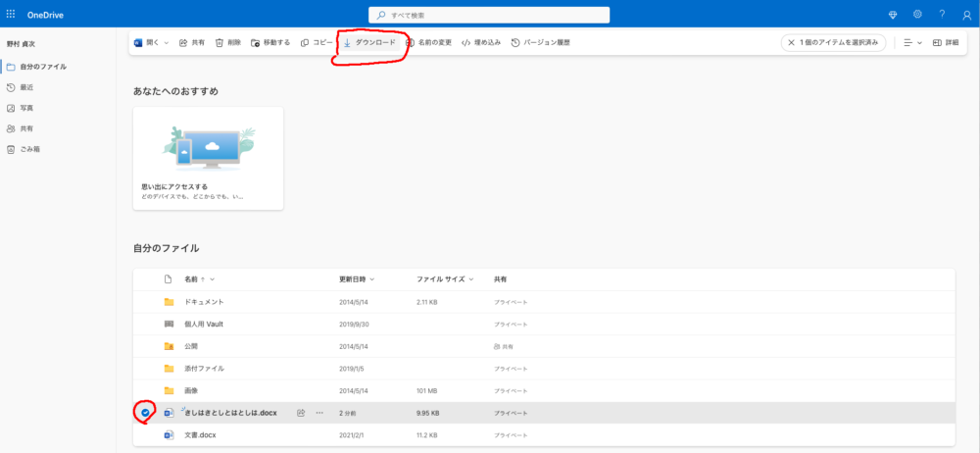The width and height of the screenshot is (980, 453).
Task: Open the account profile icon
Action: (966, 15)
